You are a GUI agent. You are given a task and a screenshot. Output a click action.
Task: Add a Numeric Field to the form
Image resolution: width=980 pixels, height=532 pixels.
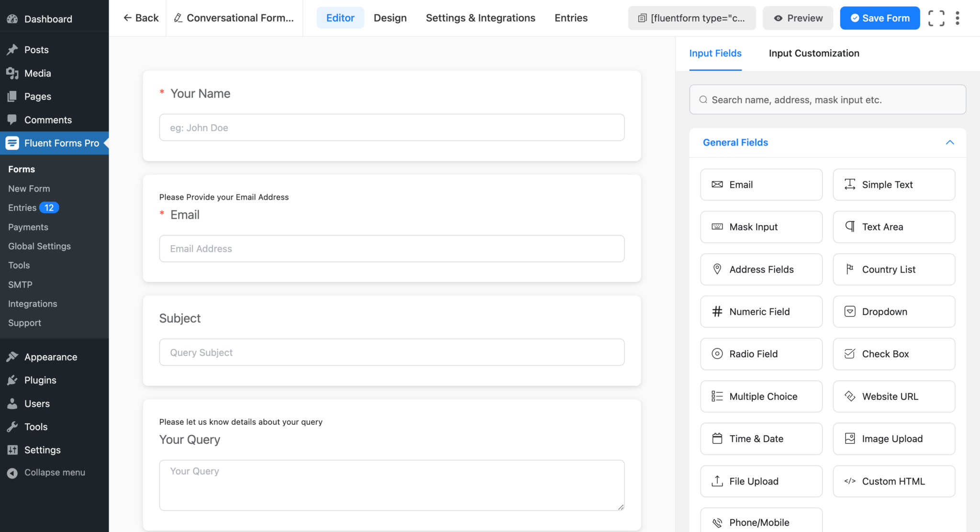point(761,311)
